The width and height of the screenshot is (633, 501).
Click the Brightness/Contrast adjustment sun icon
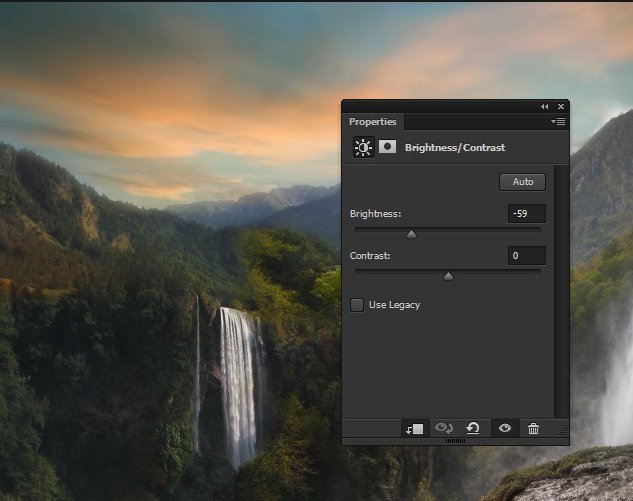point(363,148)
